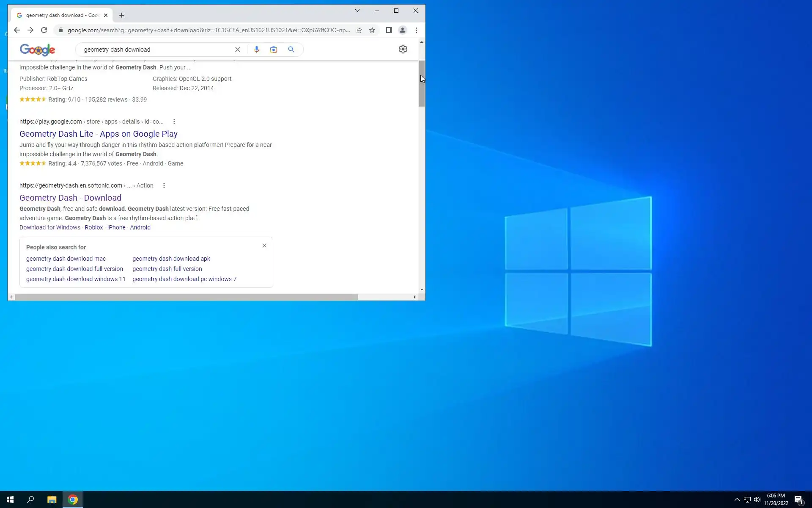The image size is (812, 508).
Task: Click the Download for Windows sublink
Action: (x=49, y=227)
